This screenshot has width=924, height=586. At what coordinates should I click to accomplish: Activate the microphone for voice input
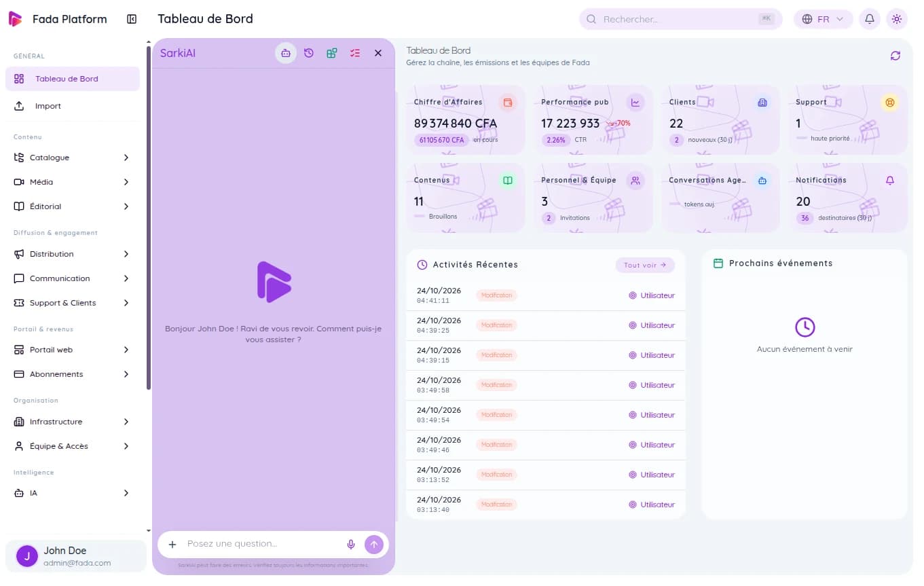point(351,544)
